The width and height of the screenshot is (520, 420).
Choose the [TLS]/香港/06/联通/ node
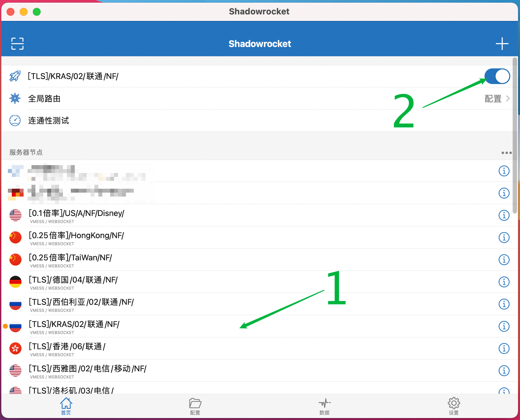(x=67, y=347)
